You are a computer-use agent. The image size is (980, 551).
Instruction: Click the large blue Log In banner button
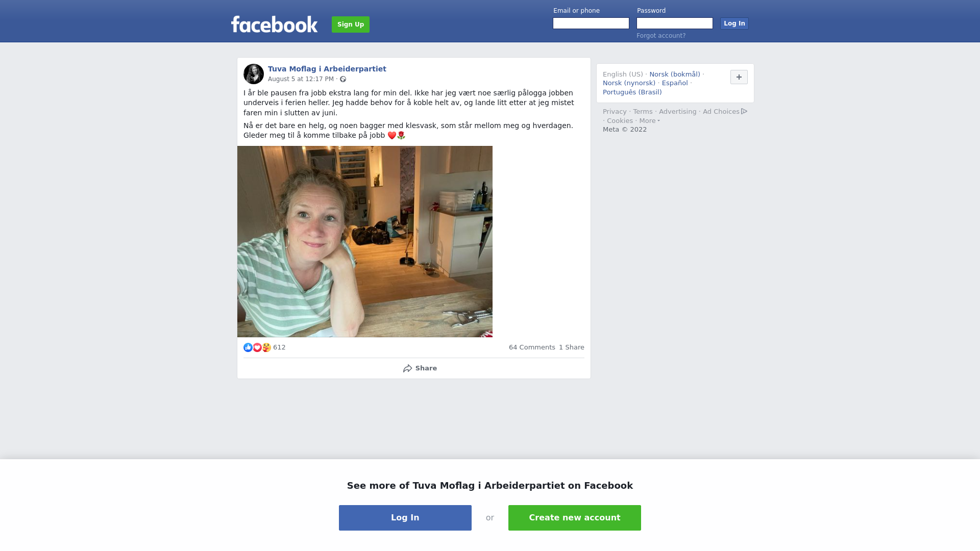[405, 518]
